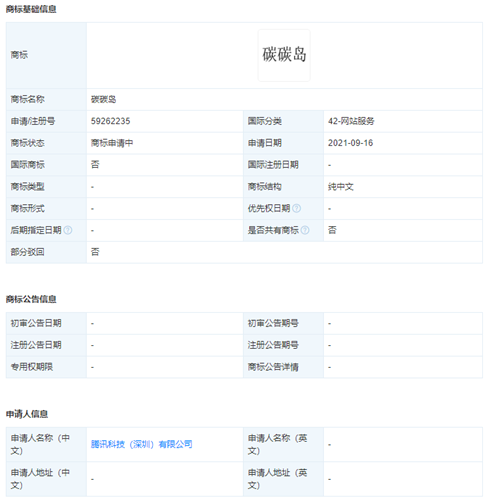This screenshot has height=500, width=487.
Task: Click the 商标结构 label cell
Action: [x=283, y=187]
